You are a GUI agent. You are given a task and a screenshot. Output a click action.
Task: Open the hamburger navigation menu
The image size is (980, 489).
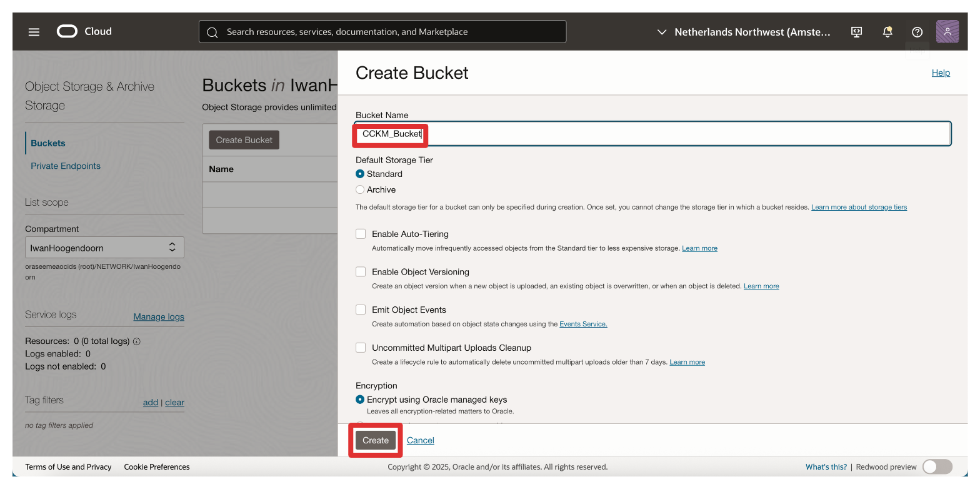pos(34,32)
